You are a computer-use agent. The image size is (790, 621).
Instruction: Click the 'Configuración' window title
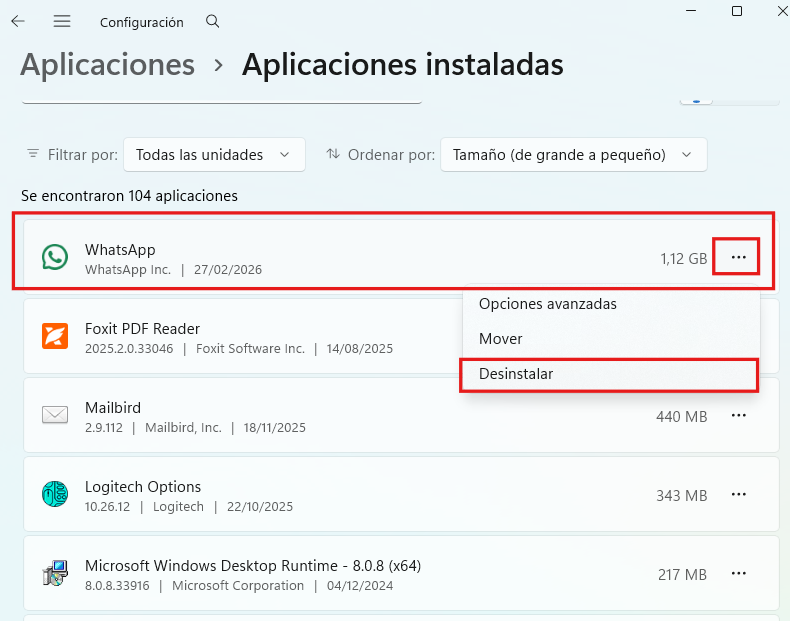pyautogui.click(x=142, y=22)
